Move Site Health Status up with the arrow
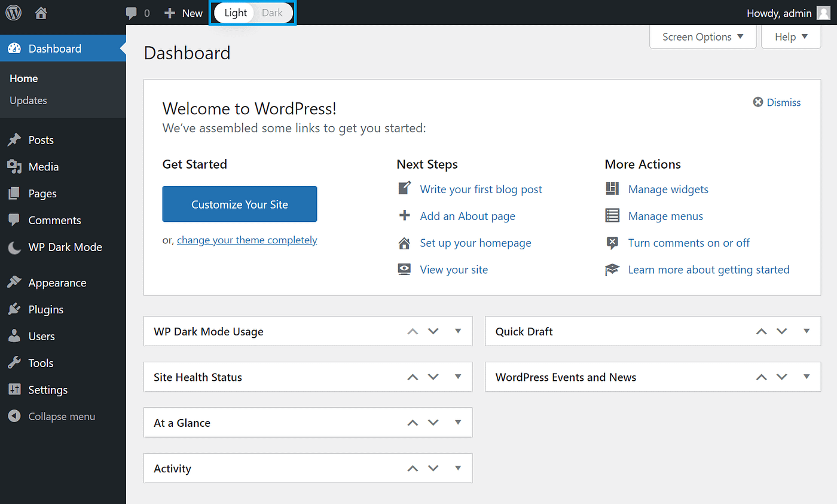 pos(412,377)
